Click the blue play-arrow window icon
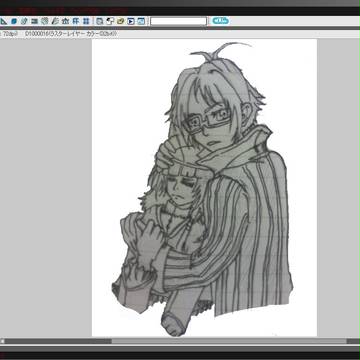Screen dimensions: 360x360 [131, 21]
